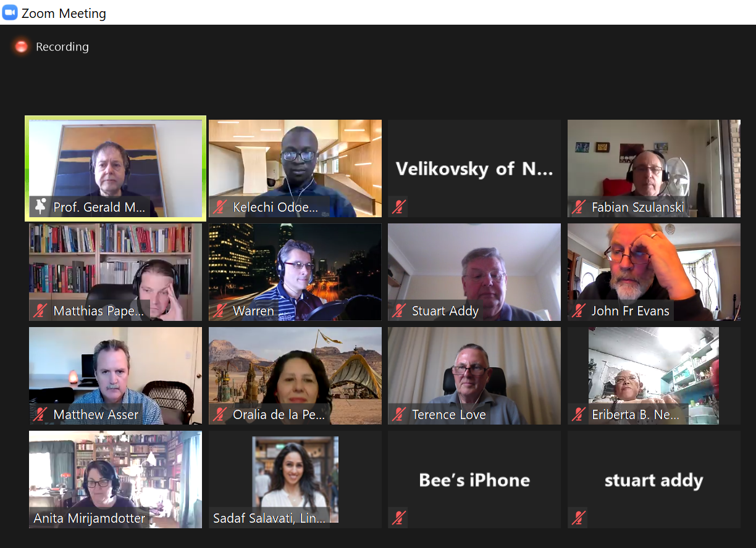This screenshot has height=548, width=756.
Task: Click the Zoom camera logo in title bar
Action: tap(10, 13)
